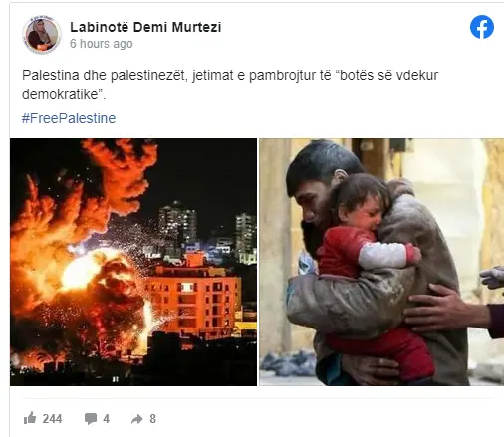
Task: Click the 8 shares count
Action: pos(152,419)
